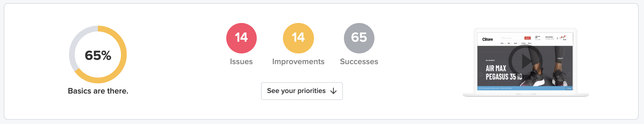Image resolution: width=644 pixels, height=124 pixels.
Task: Click the red 14 Issues circle
Action: pos(241,38)
